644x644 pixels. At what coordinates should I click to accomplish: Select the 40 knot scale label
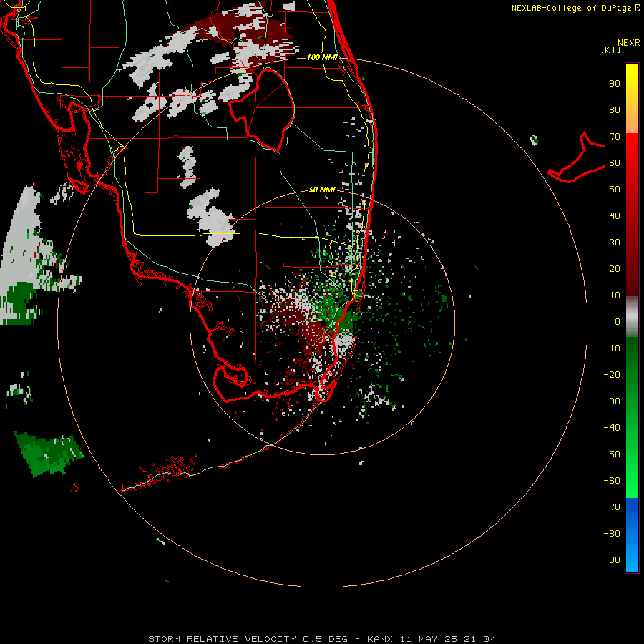[x=615, y=215]
